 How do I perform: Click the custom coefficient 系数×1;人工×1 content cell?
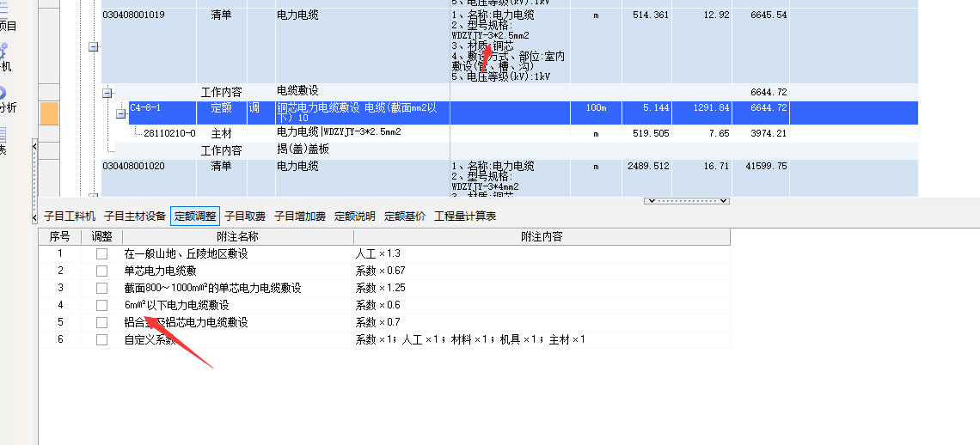coord(542,340)
